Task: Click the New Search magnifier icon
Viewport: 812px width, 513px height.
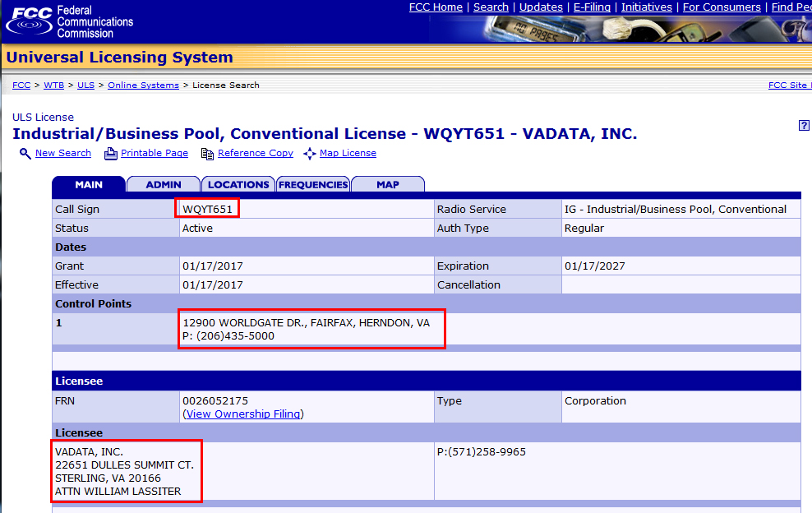Action: [x=25, y=154]
